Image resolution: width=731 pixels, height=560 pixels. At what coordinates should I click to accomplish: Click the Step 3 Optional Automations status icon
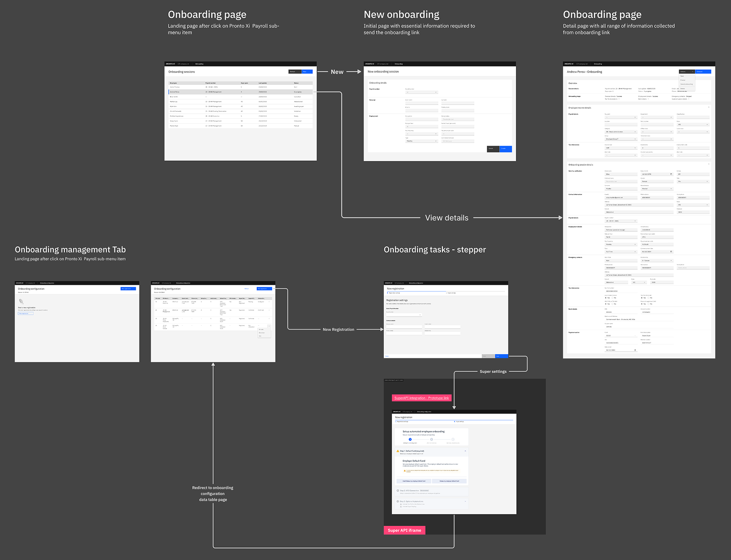click(x=398, y=501)
